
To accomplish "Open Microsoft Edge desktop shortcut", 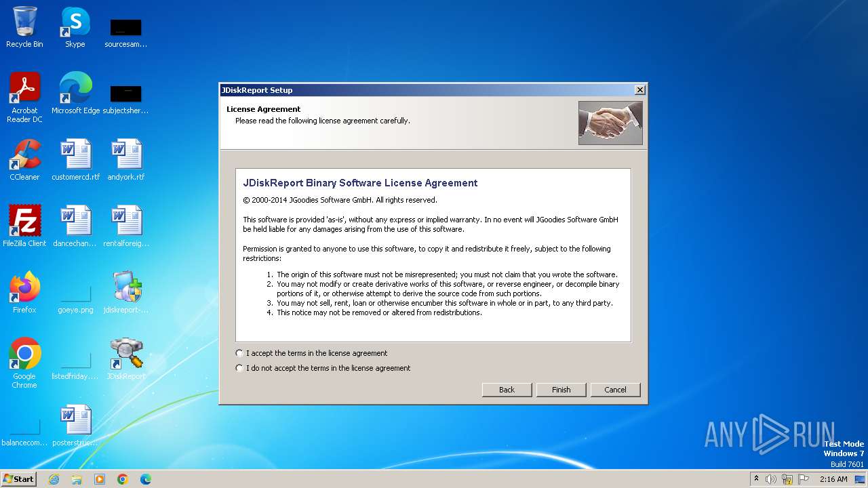I will click(75, 94).
